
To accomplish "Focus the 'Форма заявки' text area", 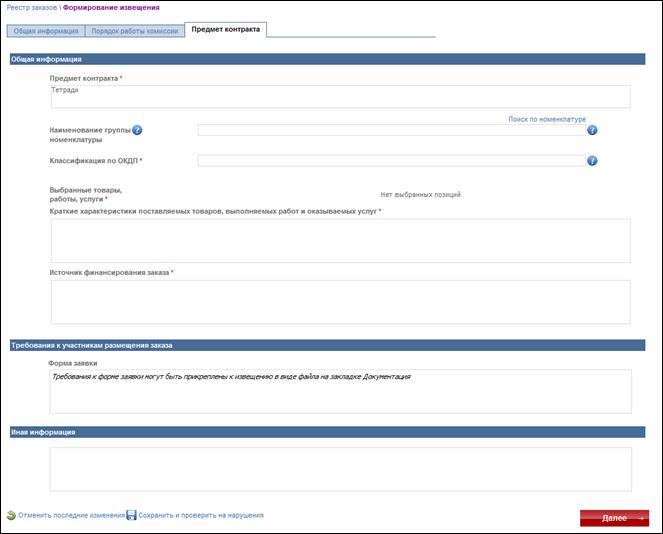I will coord(341,392).
